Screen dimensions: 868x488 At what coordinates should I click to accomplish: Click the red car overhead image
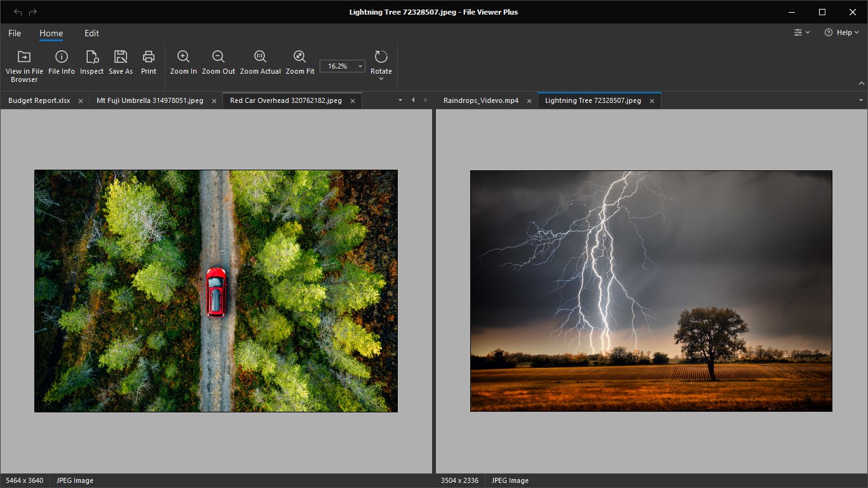coord(216,290)
